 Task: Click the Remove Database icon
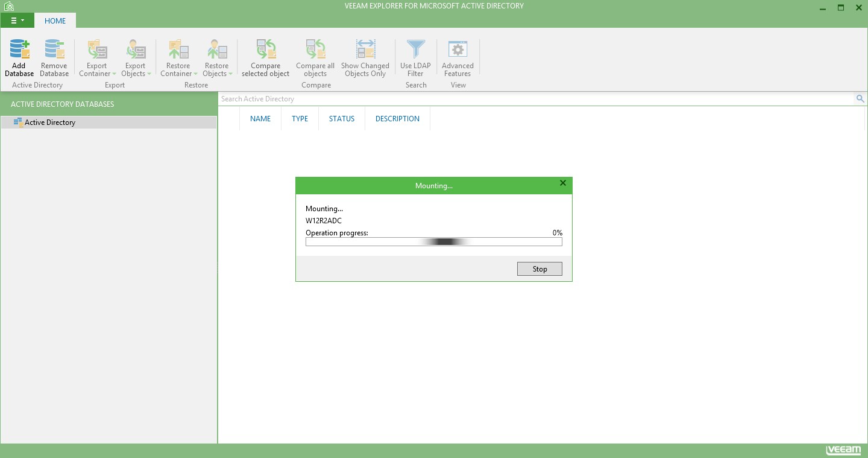coord(54,49)
